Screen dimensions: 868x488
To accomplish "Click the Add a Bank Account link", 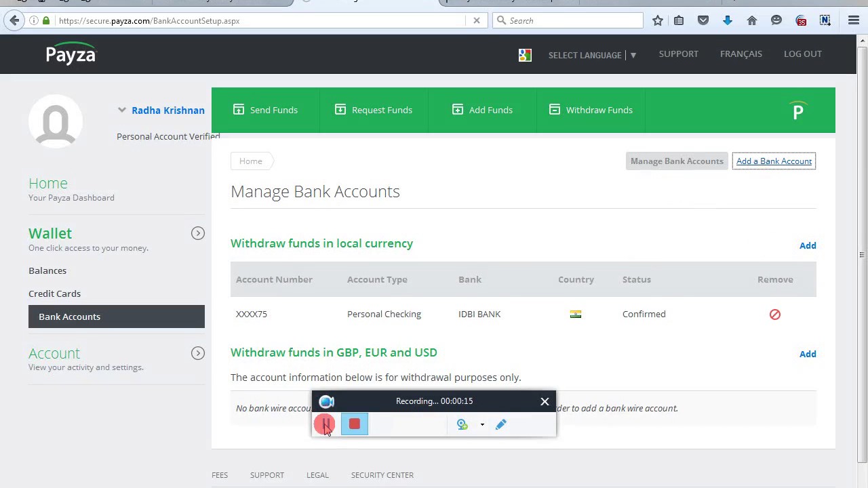I will click(x=774, y=161).
